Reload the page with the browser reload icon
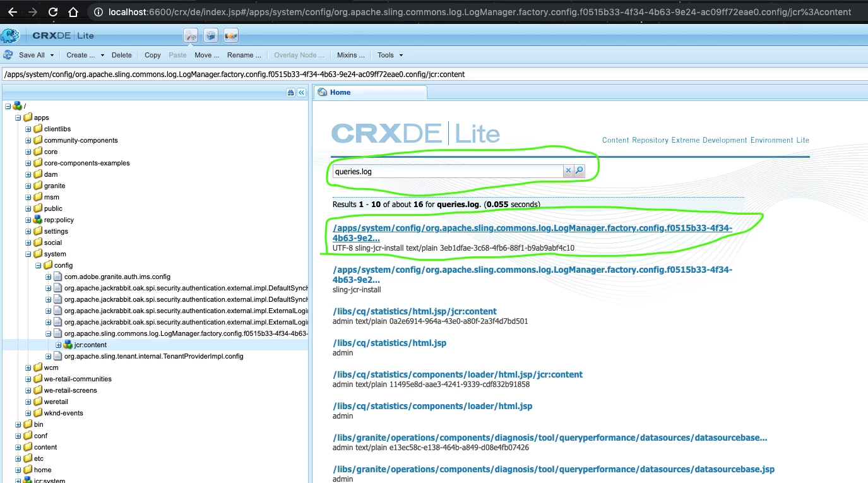This screenshot has height=483, width=868. (x=53, y=12)
